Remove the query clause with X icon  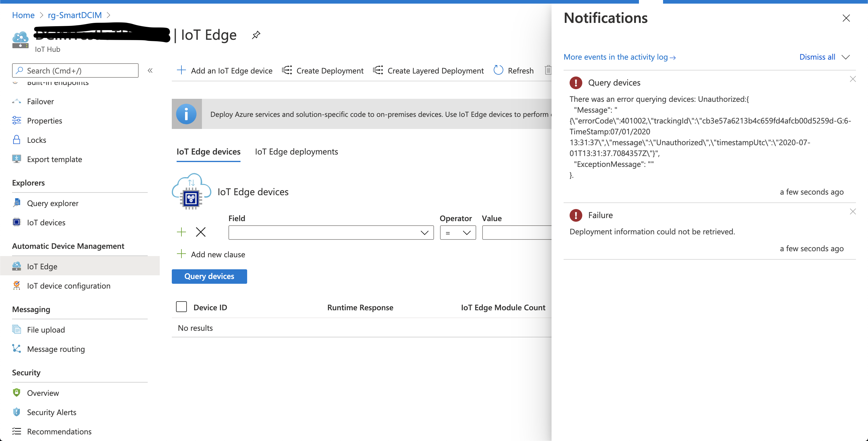[201, 232]
